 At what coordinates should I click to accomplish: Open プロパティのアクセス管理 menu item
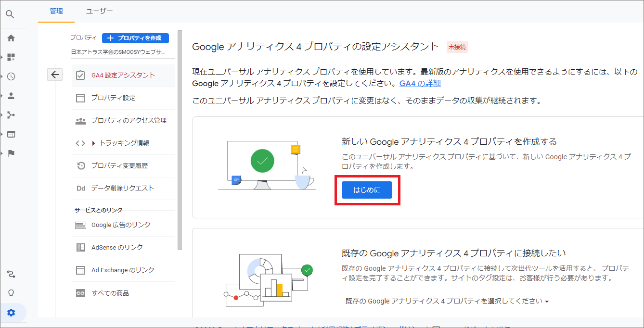[x=123, y=120]
